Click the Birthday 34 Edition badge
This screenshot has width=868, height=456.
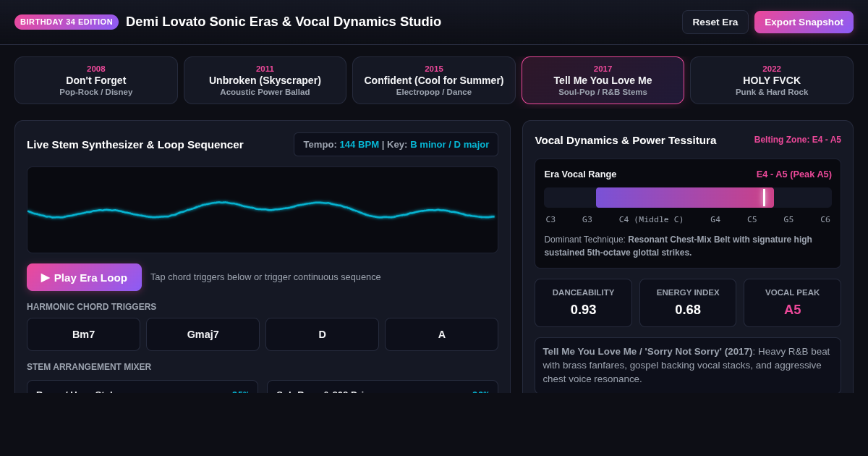(x=67, y=22)
